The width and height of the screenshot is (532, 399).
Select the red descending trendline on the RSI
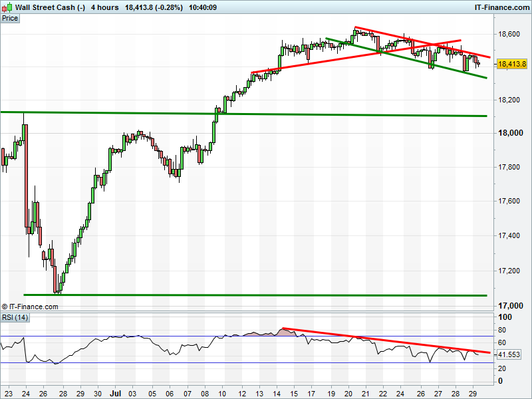click(x=386, y=340)
